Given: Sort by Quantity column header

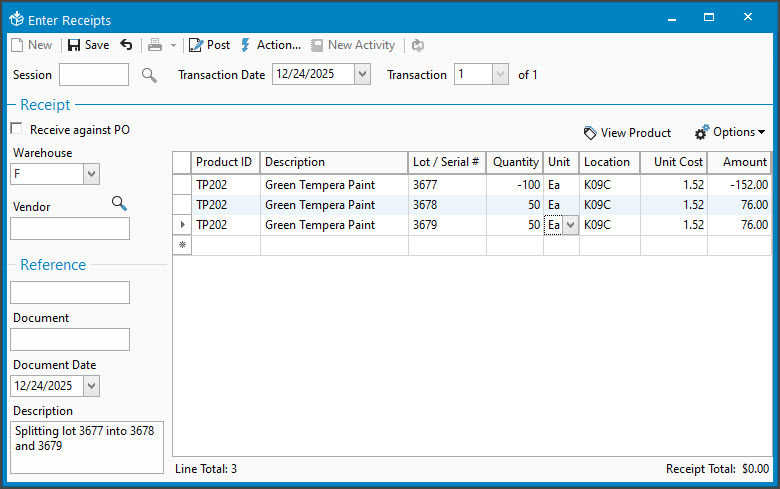Looking at the screenshot, I should [x=515, y=162].
